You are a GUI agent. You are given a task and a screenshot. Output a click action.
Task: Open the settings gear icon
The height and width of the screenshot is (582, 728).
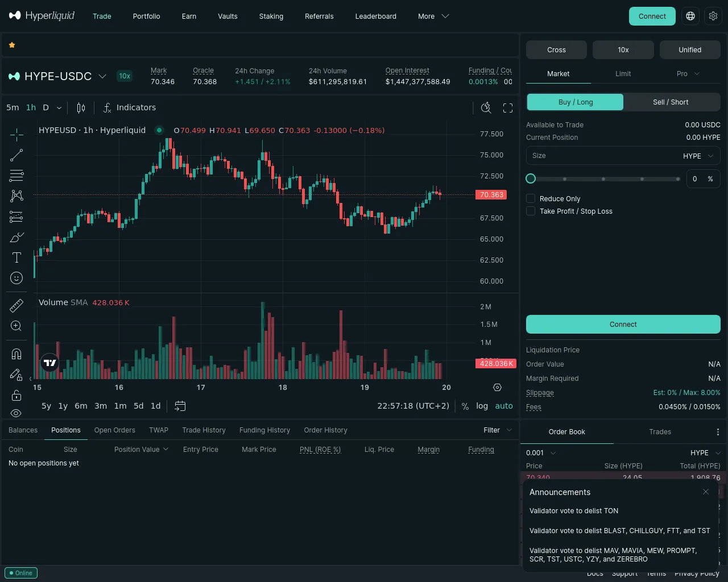click(x=713, y=16)
